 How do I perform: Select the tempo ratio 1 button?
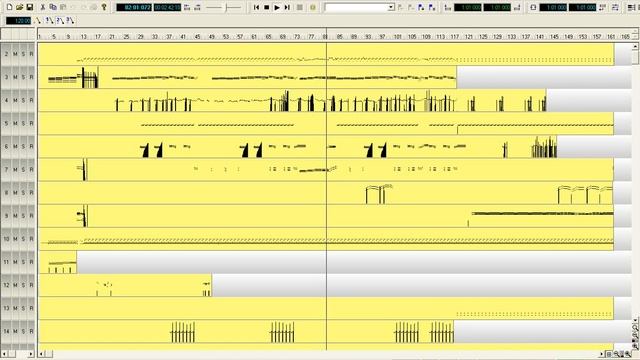(49, 20)
